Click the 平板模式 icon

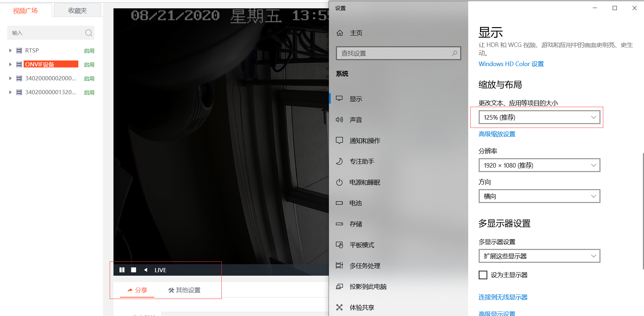339,245
